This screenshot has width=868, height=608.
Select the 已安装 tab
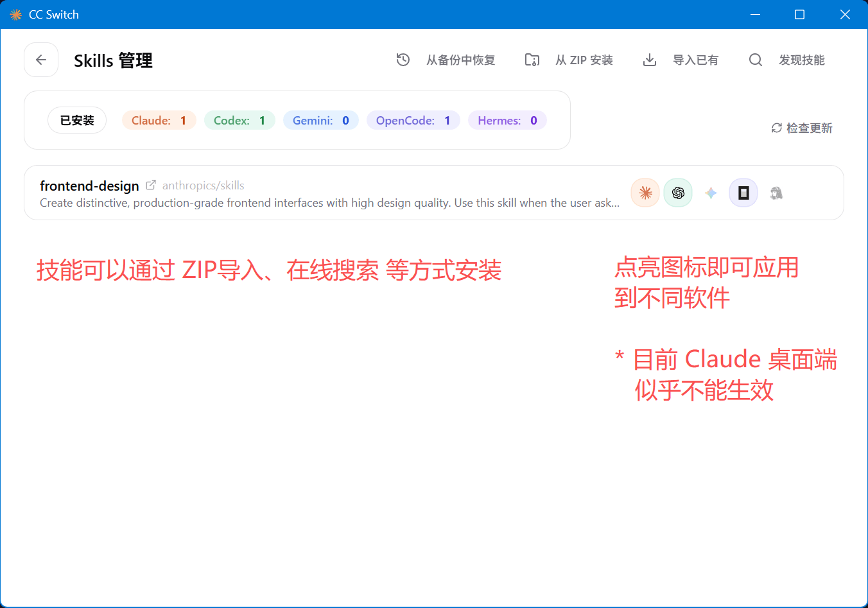[77, 120]
